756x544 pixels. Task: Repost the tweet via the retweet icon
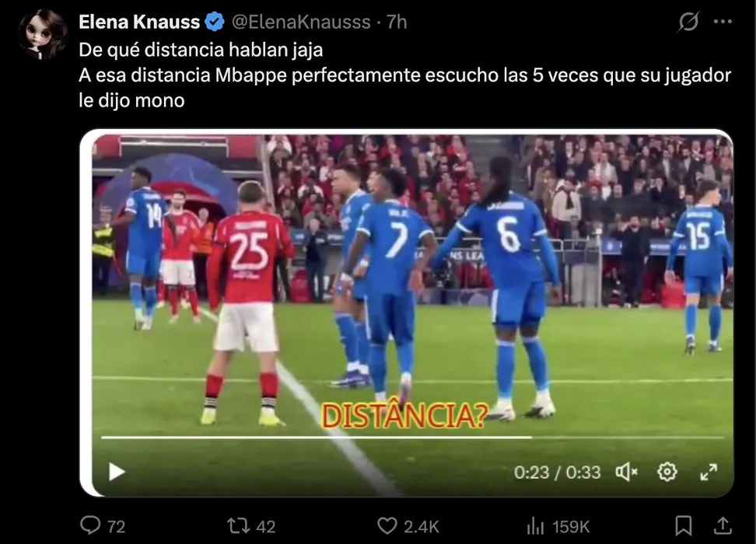[238, 525]
